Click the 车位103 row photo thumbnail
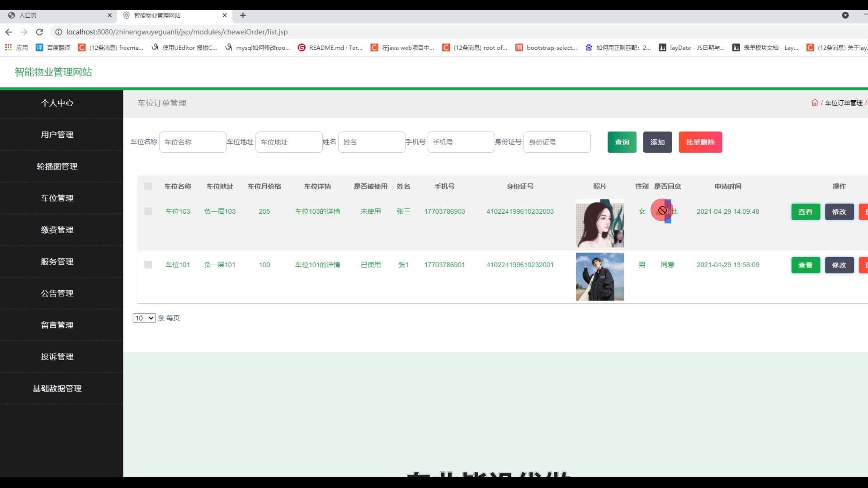 coord(599,223)
